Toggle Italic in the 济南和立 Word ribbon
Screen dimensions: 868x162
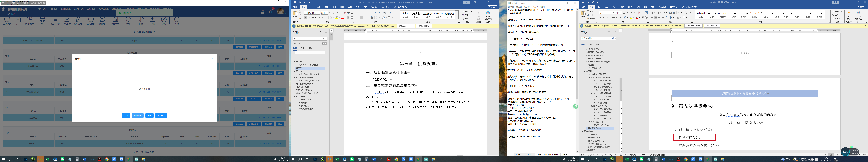[603, 17]
